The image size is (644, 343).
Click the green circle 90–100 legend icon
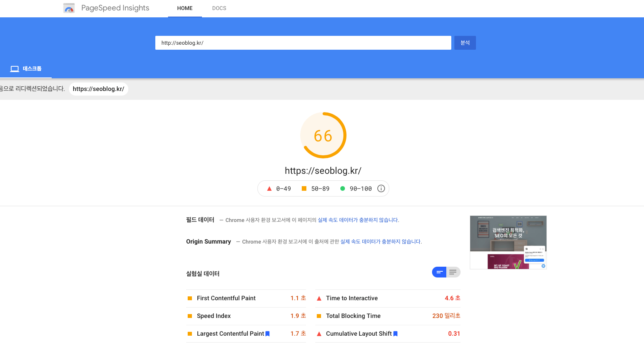[343, 188]
